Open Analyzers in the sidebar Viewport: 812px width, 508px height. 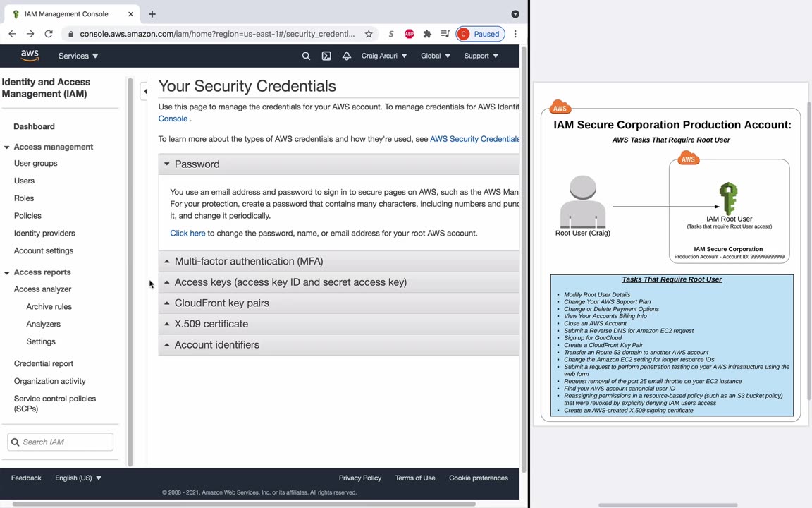pos(44,325)
